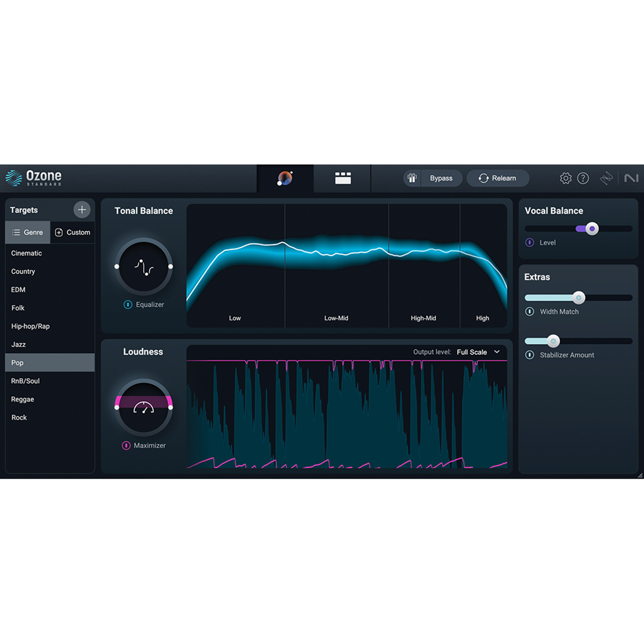644x644 pixels.
Task: Switch to the module chain view icon
Action: (343, 178)
